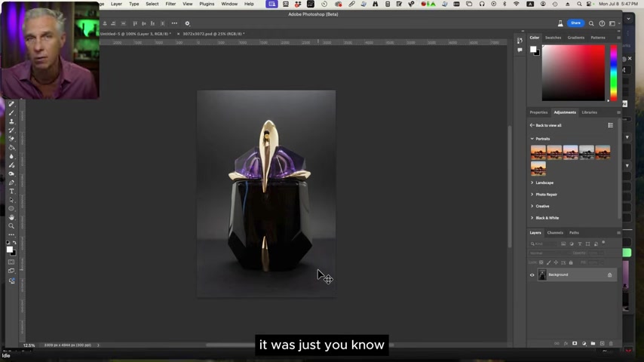Expand the Creative preset group
Image resolution: width=644 pixels, height=362 pixels.
click(x=532, y=207)
